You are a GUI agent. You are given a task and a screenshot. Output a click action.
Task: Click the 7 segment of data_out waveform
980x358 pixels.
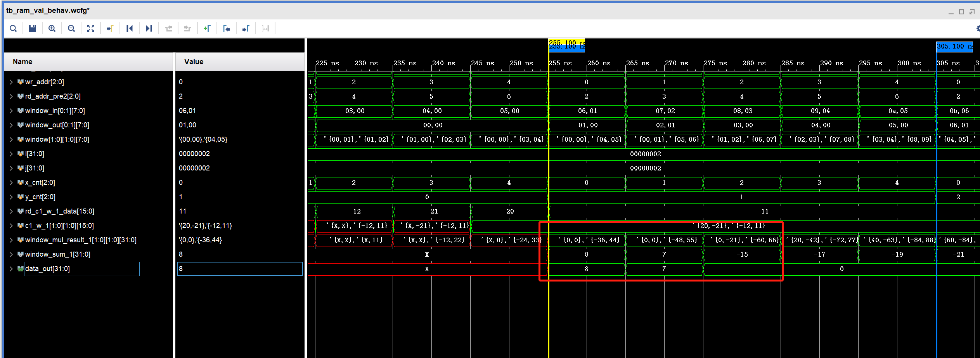click(664, 269)
